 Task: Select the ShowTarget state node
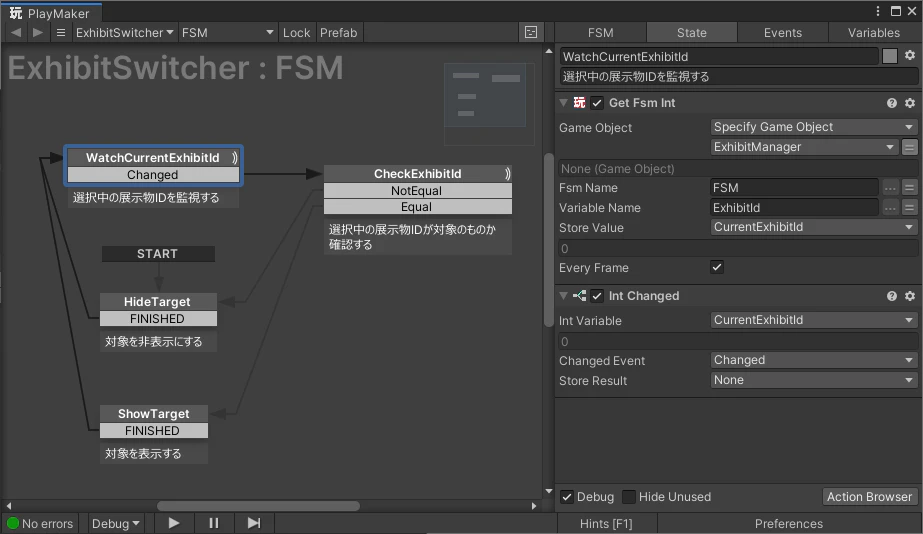154,414
